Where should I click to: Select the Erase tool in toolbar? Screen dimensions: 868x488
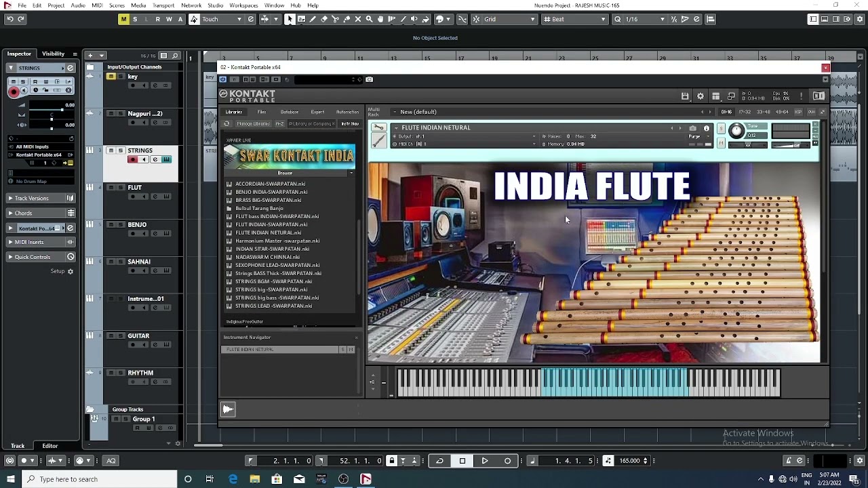coord(324,19)
